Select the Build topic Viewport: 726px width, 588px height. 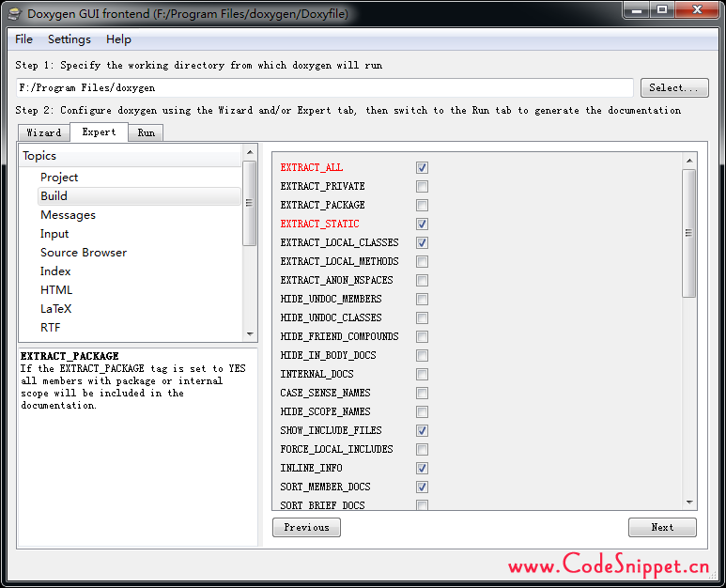[139, 196]
